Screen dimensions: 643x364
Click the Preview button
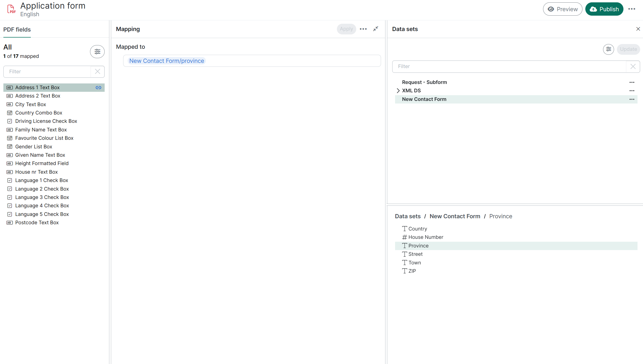(562, 9)
